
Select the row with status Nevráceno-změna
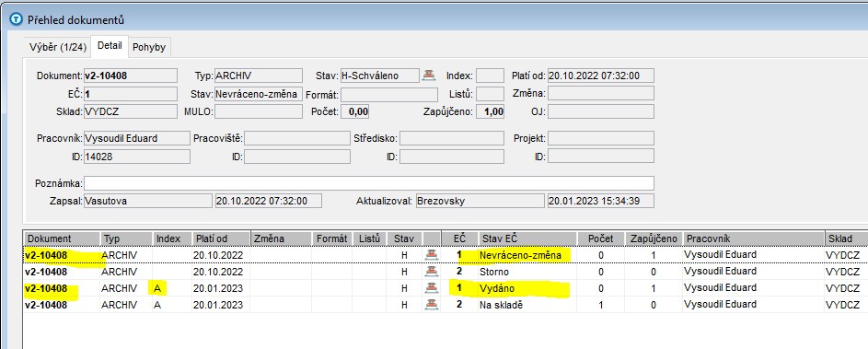(446, 255)
